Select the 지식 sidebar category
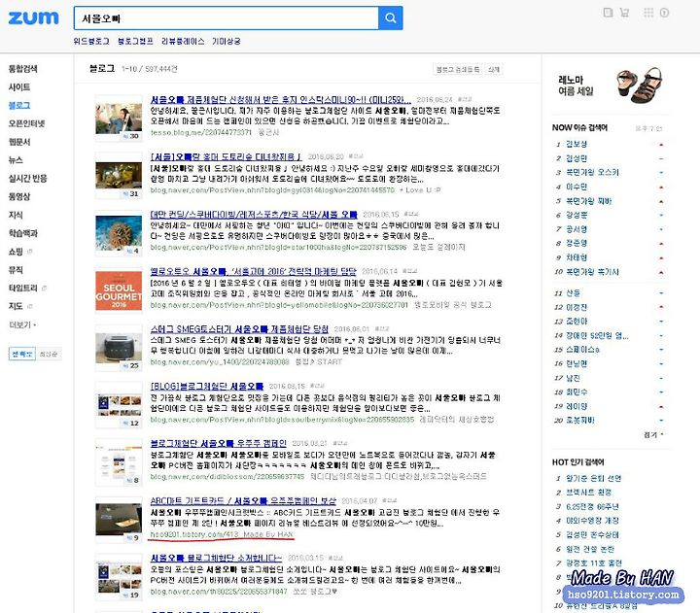700x613 pixels. [x=16, y=215]
